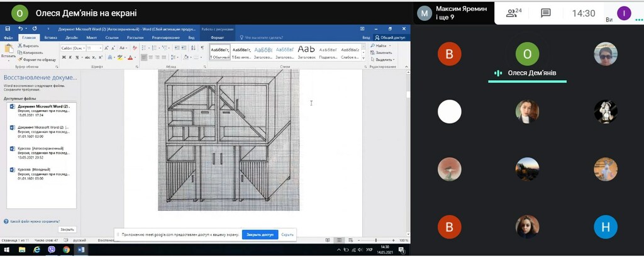Viewport: 644px width, 260px height.
Task: Switch to the Вставка ribbon tab
Action: click(50, 38)
